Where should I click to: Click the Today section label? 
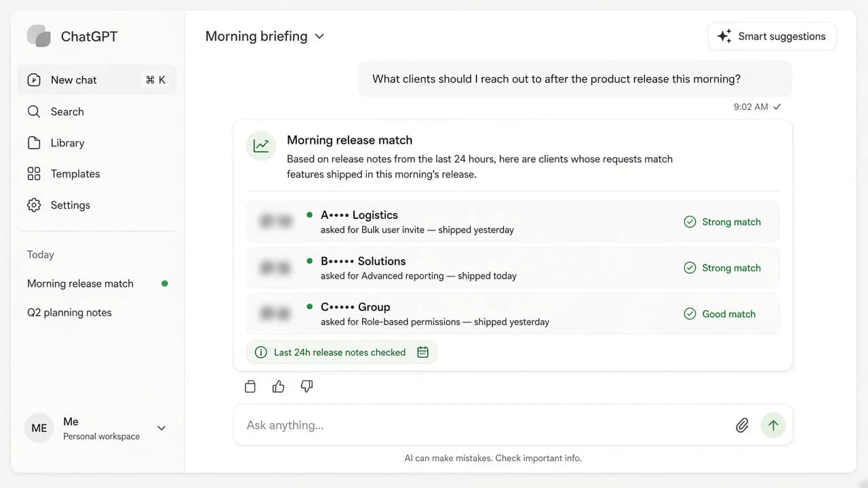coord(41,255)
